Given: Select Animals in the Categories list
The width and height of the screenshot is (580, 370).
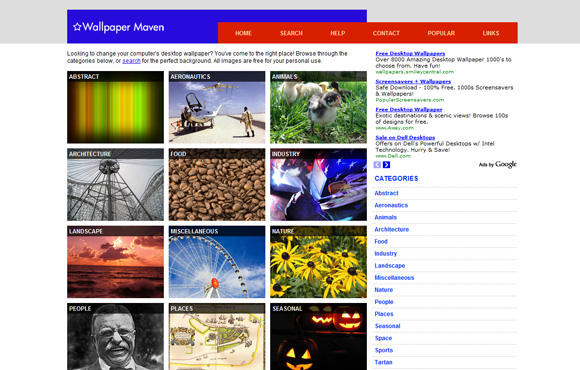Looking at the screenshot, I should pyautogui.click(x=385, y=217).
